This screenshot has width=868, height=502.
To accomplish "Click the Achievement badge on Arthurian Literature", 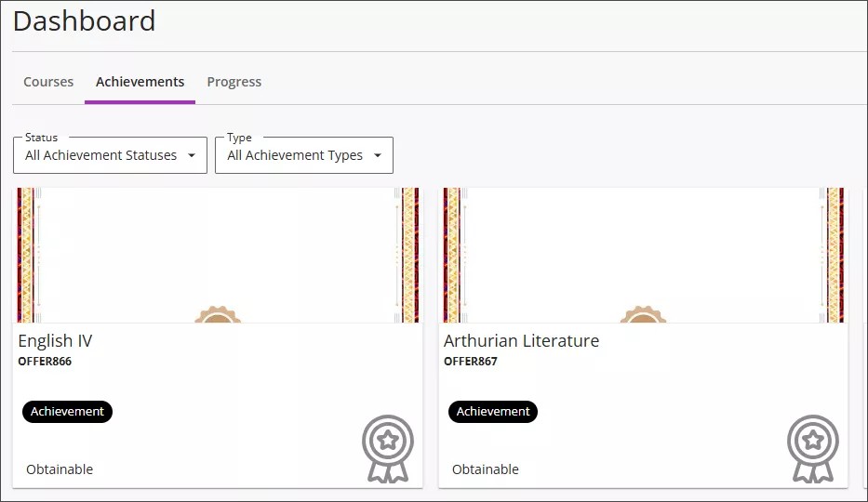I will point(493,412).
